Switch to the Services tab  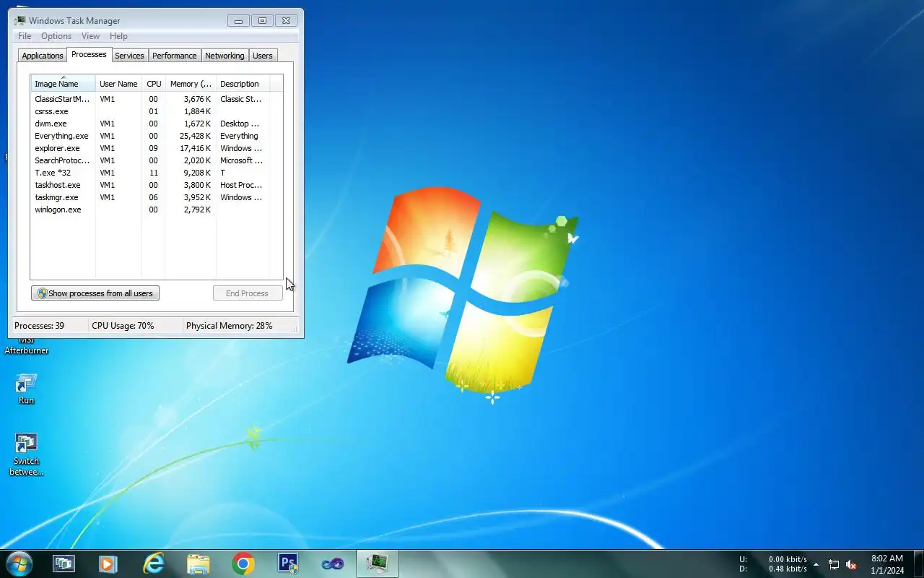130,56
